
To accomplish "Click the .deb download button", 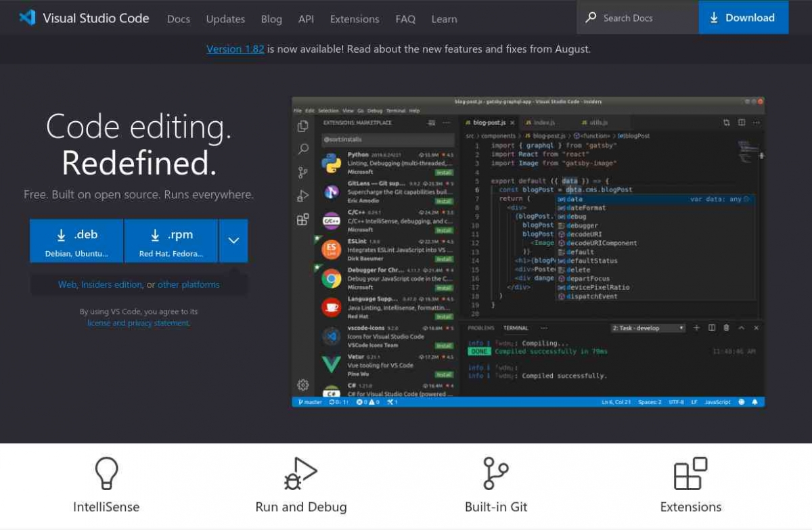I will coord(76,240).
